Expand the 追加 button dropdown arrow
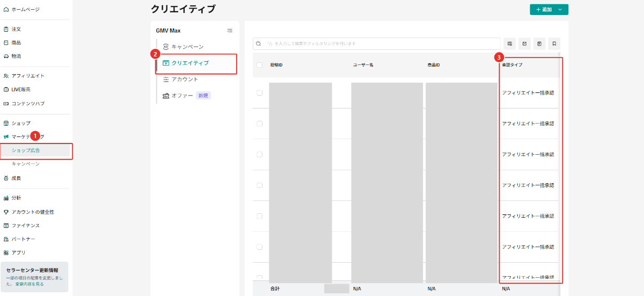 coord(560,10)
